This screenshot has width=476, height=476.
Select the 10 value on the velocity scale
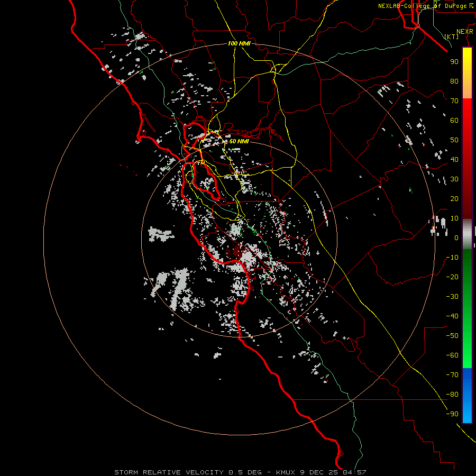[x=454, y=218]
